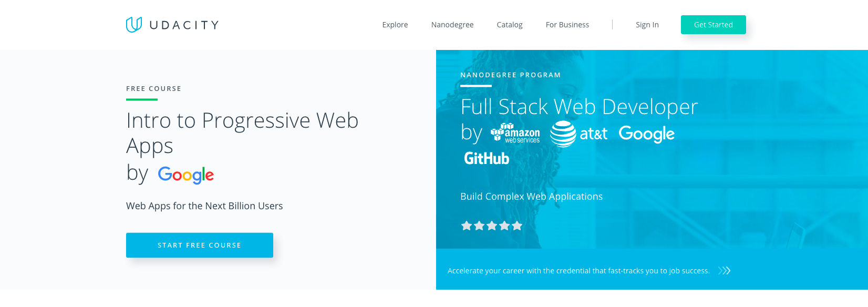Screen dimensions: 868x307
Task: Click Web Apps for the Next Billion Users
Action: 204,206
